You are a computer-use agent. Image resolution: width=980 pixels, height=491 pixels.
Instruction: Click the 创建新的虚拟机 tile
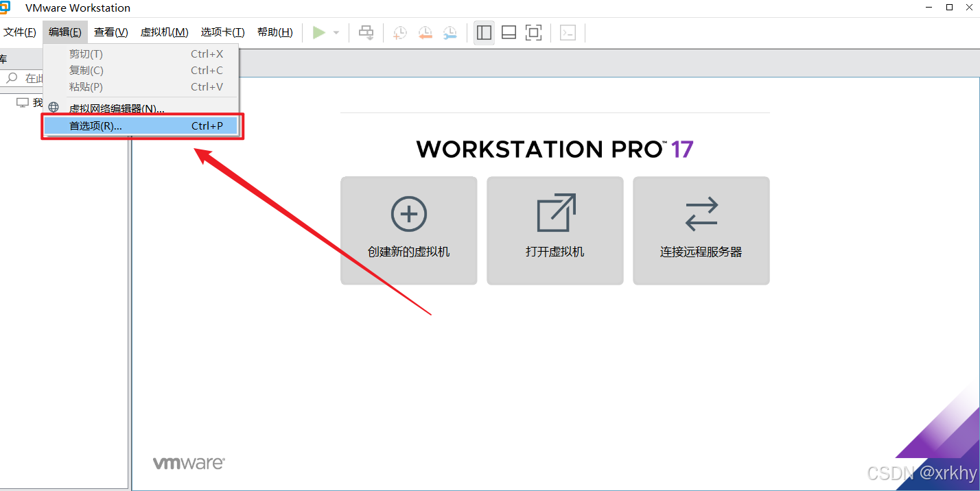coord(409,230)
